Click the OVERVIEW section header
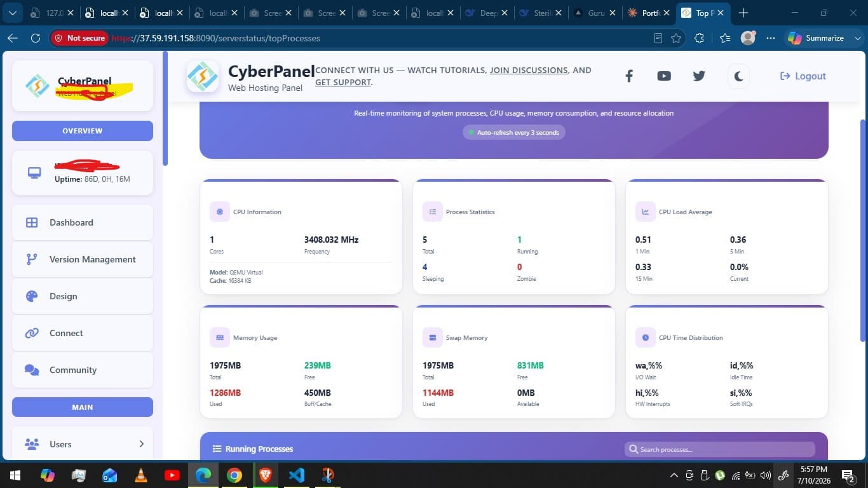The height and width of the screenshot is (488, 868). pyautogui.click(x=83, y=131)
